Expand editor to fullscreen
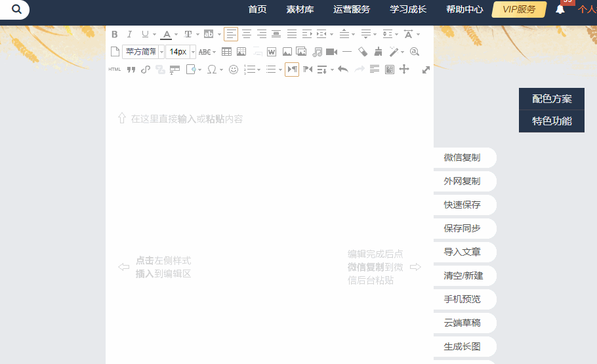 point(426,70)
